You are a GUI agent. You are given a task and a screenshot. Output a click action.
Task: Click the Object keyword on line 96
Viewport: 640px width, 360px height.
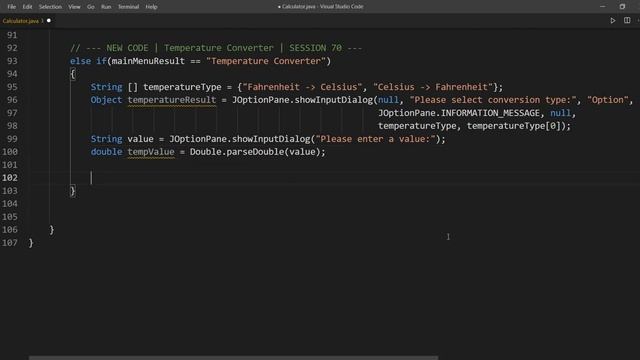coord(106,100)
